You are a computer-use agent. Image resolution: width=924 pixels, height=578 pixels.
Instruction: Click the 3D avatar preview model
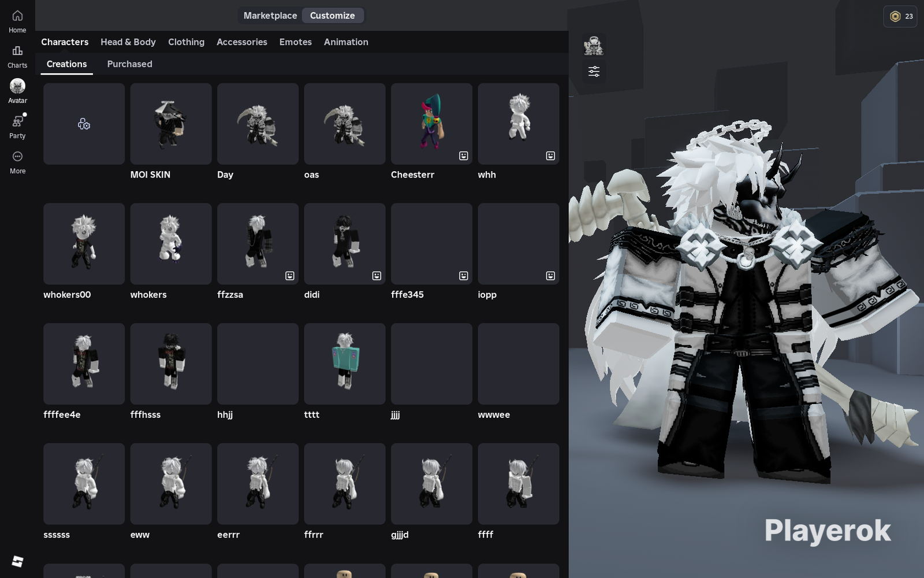[745, 301]
